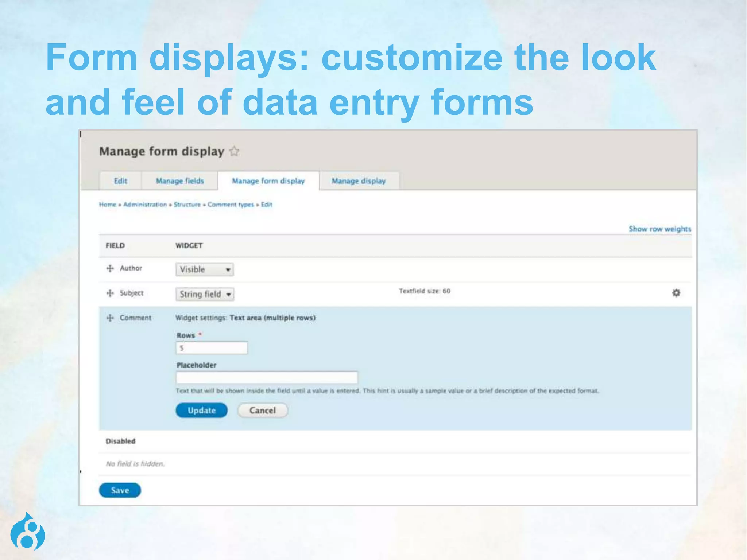This screenshot has width=747, height=560.
Task: Switch to the Manage display tab
Action: [359, 181]
